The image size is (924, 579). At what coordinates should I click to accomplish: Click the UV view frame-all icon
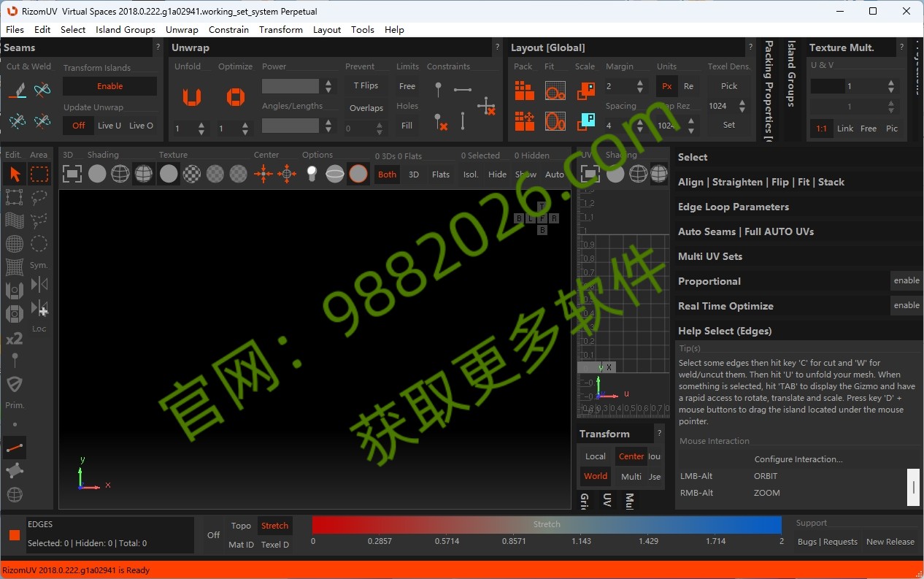click(x=590, y=174)
